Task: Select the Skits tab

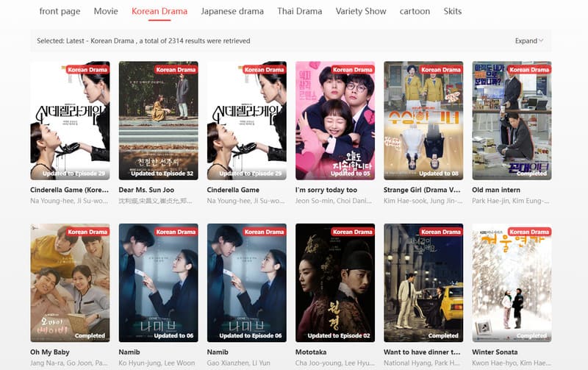Action: click(x=453, y=11)
